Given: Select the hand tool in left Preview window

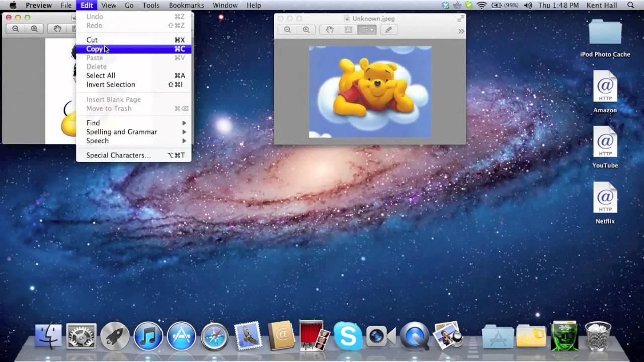Looking at the screenshot, I should (x=57, y=29).
